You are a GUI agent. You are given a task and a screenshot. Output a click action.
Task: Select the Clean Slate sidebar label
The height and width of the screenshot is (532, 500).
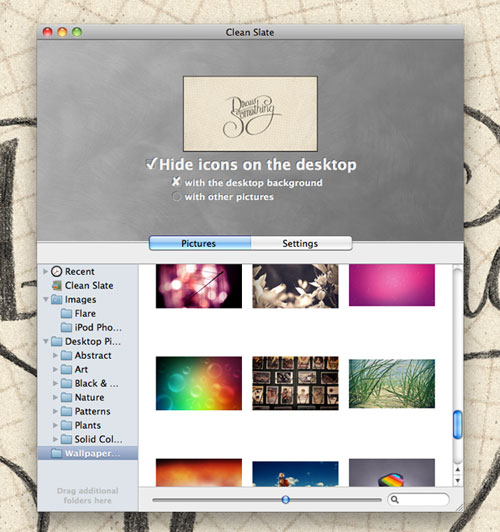click(89, 286)
